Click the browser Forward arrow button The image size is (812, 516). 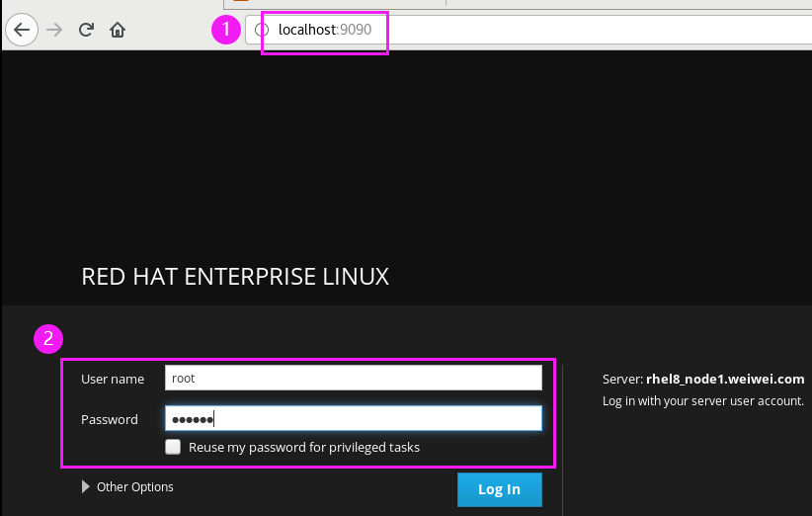[54, 30]
